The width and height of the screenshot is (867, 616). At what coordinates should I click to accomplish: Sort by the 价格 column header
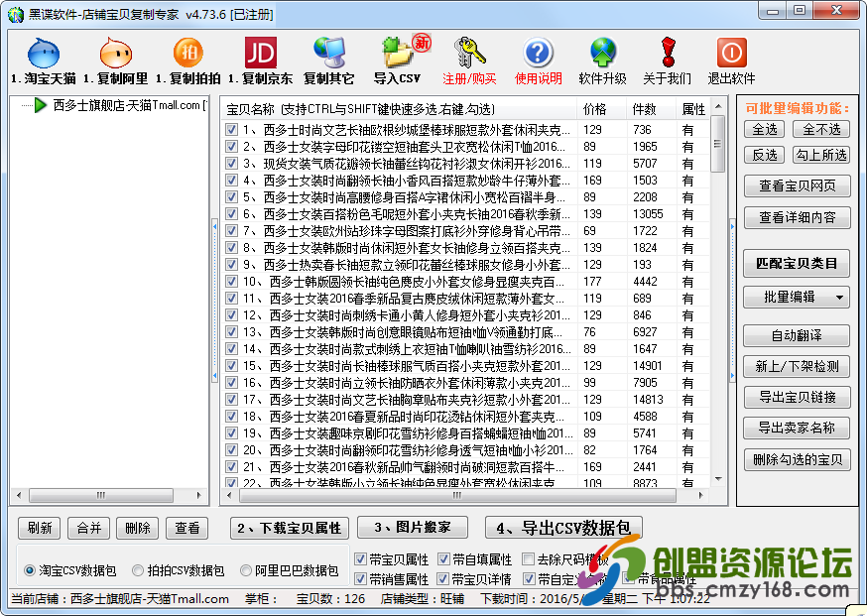601,109
